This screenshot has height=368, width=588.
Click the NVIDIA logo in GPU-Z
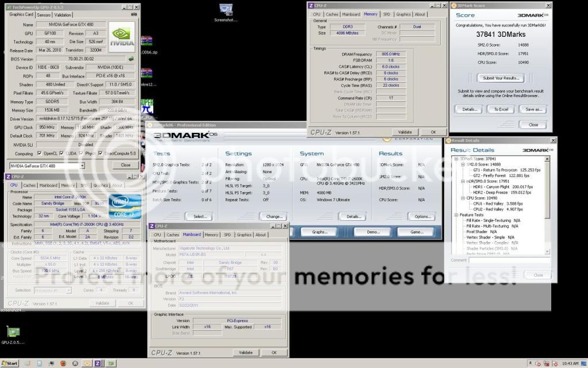[x=122, y=37]
